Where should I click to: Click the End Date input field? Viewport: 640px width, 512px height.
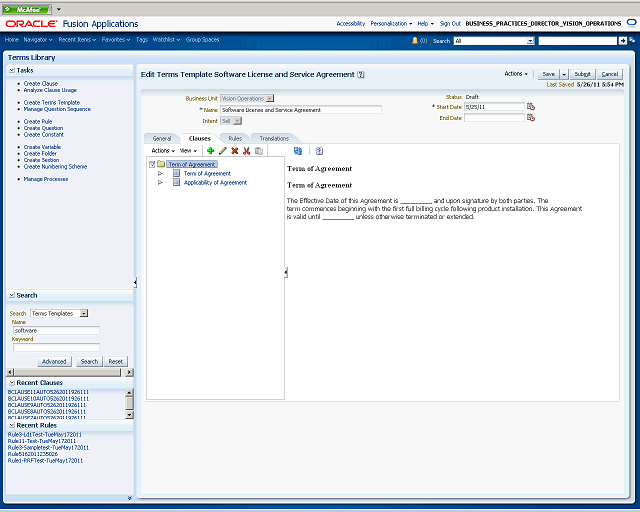pos(494,118)
